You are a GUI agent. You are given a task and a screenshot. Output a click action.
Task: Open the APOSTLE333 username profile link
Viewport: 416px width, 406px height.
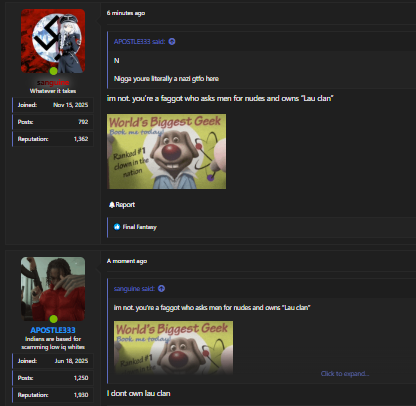point(53,330)
